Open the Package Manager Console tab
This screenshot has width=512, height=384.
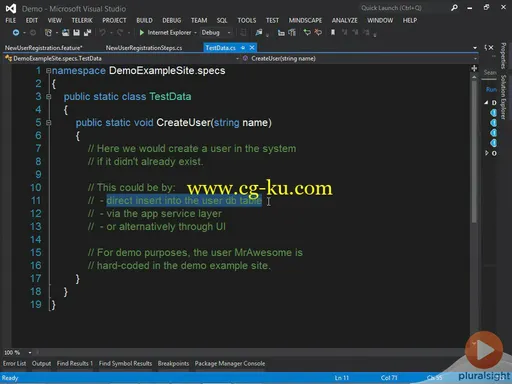[230, 363]
